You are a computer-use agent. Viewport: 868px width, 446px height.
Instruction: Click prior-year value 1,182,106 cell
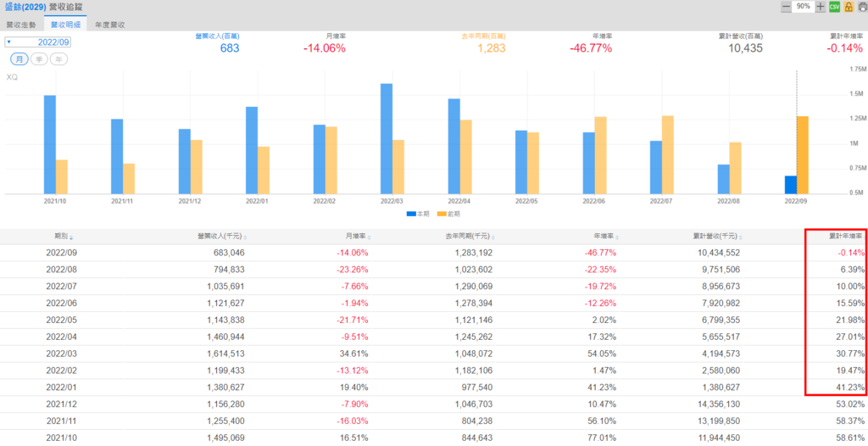[473, 370]
